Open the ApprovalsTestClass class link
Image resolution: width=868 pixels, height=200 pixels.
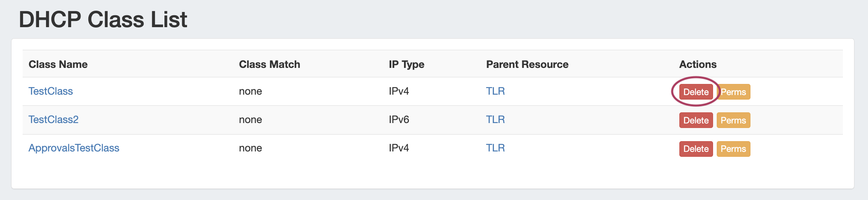coord(74,148)
